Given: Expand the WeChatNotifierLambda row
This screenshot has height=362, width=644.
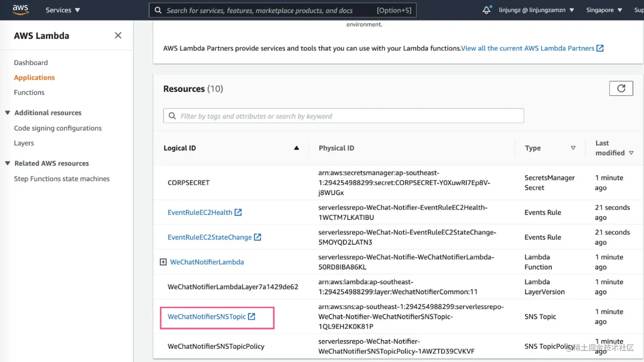Looking at the screenshot, I should pyautogui.click(x=163, y=262).
